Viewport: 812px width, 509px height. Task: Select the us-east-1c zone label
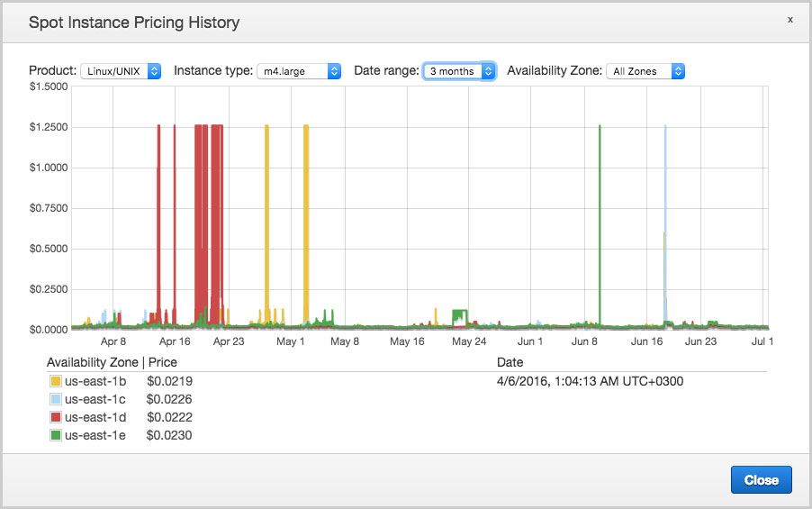click(x=95, y=399)
